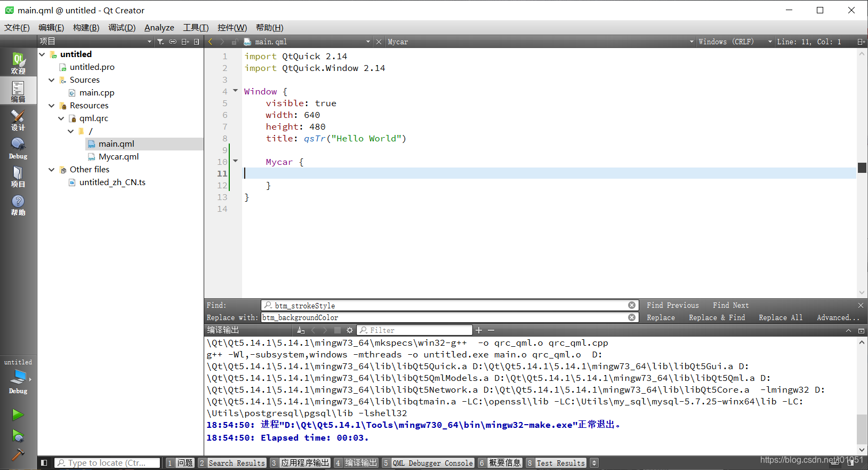Zoom out compile output with minus
Screen dimensions: 868x470
(491, 330)
